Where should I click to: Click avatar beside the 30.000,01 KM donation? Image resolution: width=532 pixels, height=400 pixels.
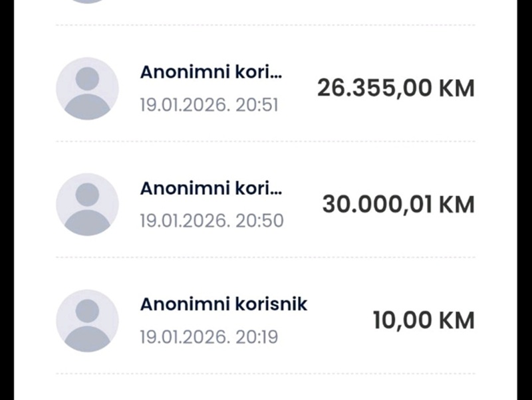point(87,205)
